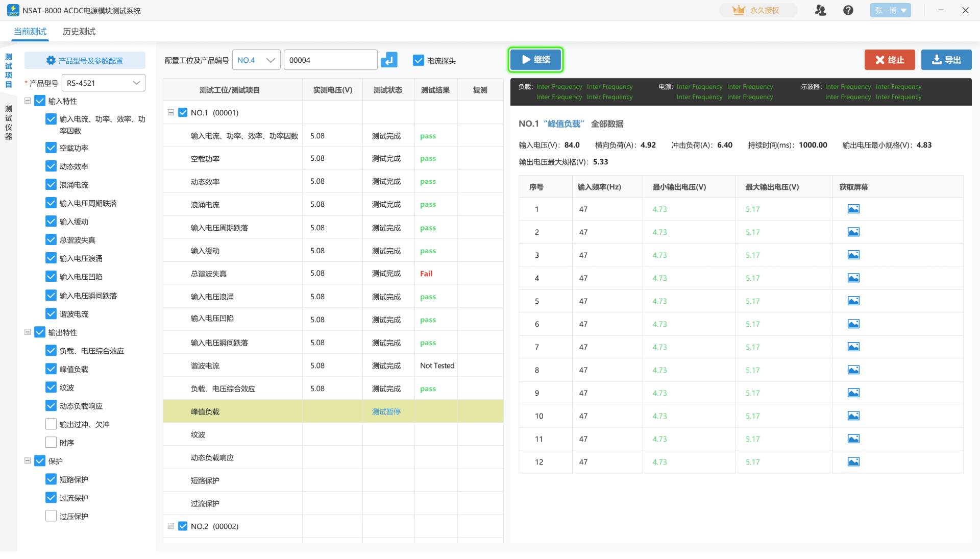Screen dimensions: 980x559
Task: Uncheck the 电流探头 checkbox
Action: (419, 60)
